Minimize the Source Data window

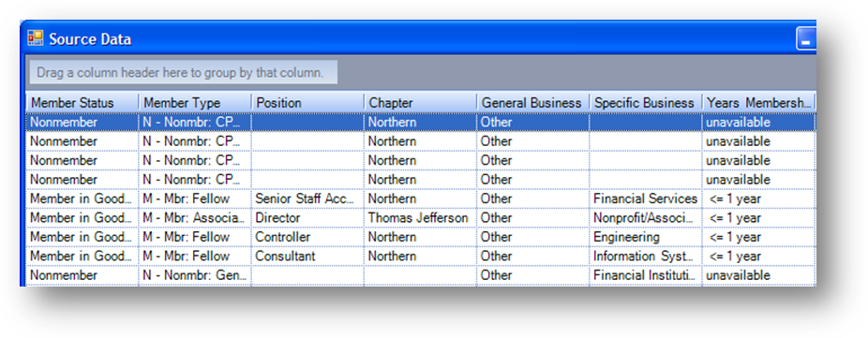806,40
